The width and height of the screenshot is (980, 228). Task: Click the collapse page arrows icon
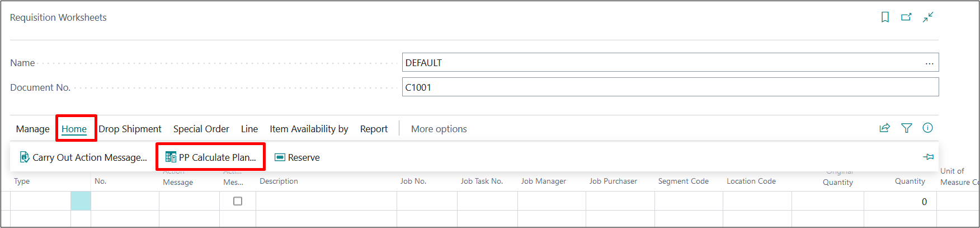click(x=928, y=17)
